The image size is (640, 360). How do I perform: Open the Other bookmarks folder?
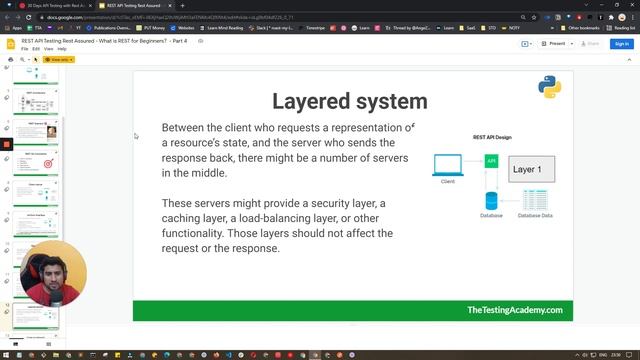[580, 28]
